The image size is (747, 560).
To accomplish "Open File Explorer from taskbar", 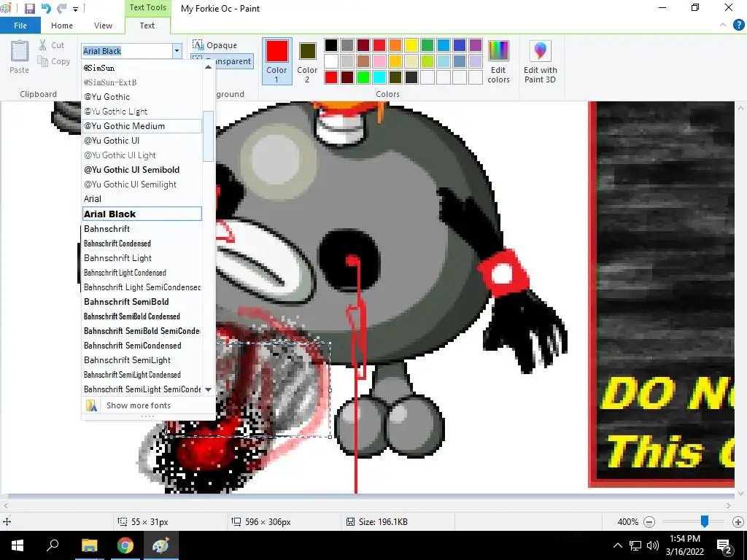I will [x=89, y=545].
